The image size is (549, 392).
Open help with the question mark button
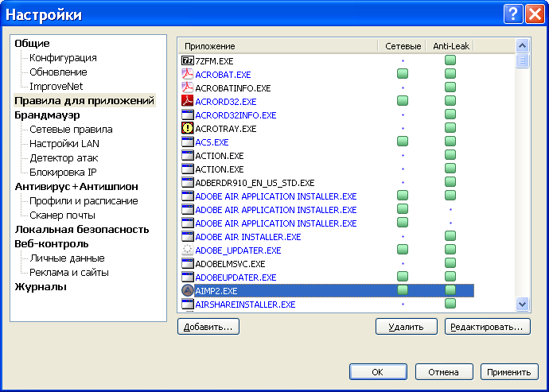(513, 14)
